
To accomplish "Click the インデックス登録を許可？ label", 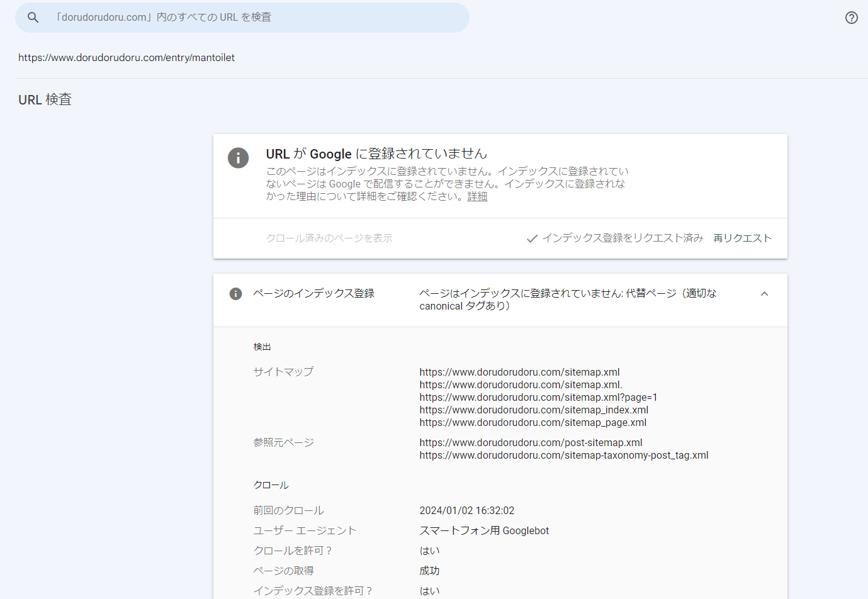I will [x=313, y=591].
